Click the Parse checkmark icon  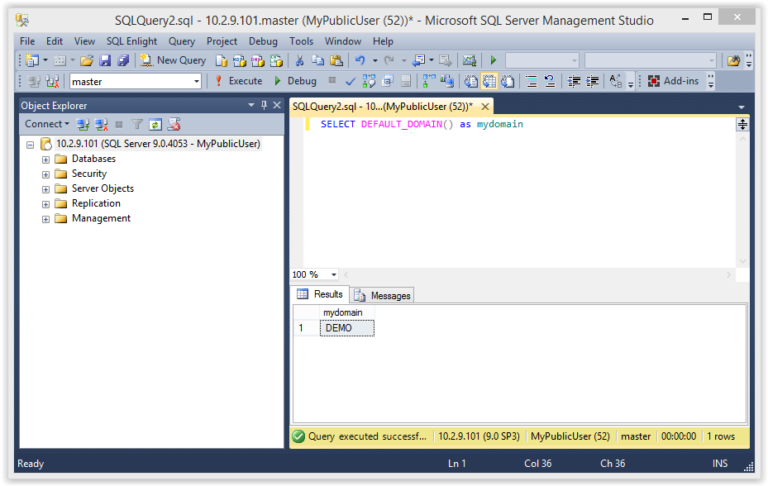tap(350, 81)
